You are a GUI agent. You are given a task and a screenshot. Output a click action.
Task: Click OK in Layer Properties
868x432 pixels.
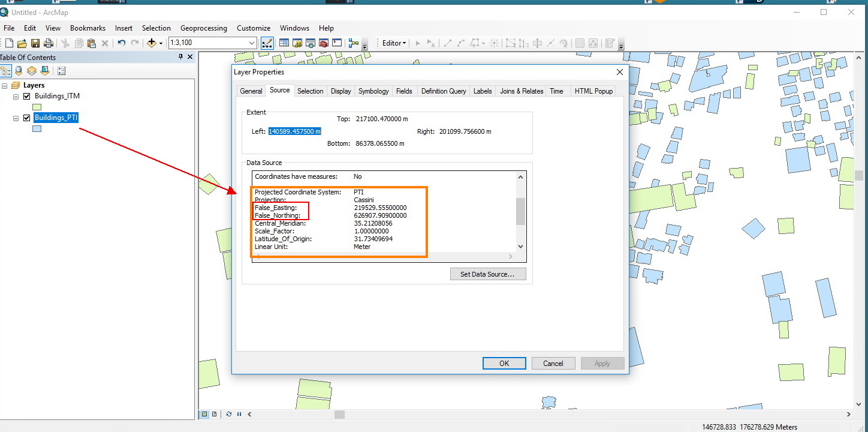coord(504,363)
